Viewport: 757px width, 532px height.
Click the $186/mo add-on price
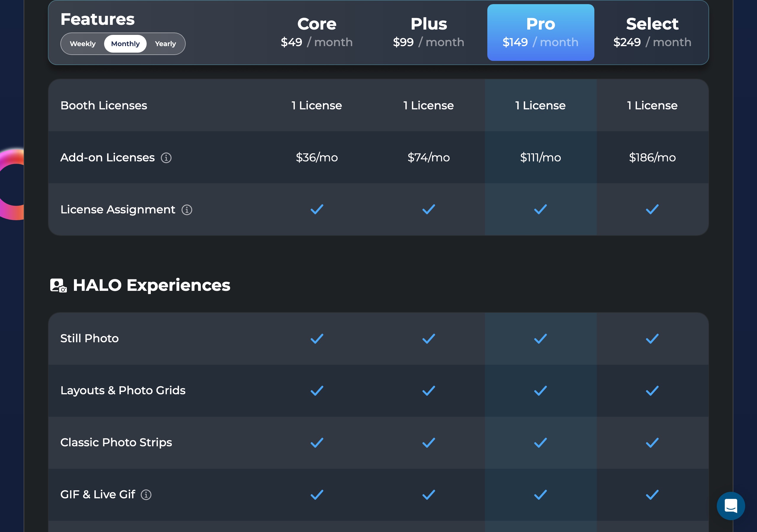[x=652, y=158]
